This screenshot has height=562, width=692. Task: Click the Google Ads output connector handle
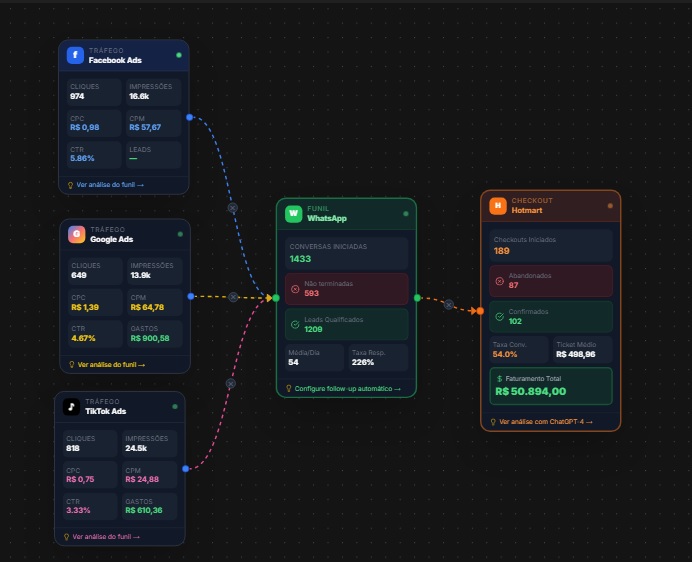pyautogui.click(x=191, y=296)
